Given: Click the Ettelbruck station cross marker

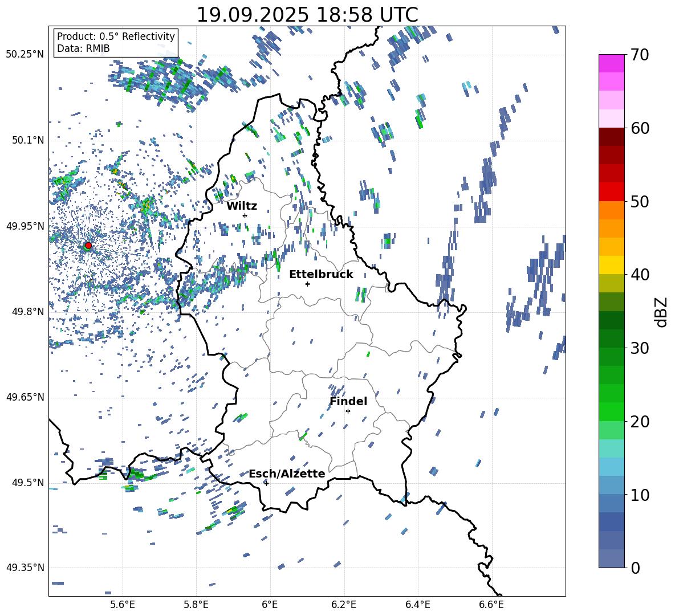Looking at the screenshot, I should point(307,284).
